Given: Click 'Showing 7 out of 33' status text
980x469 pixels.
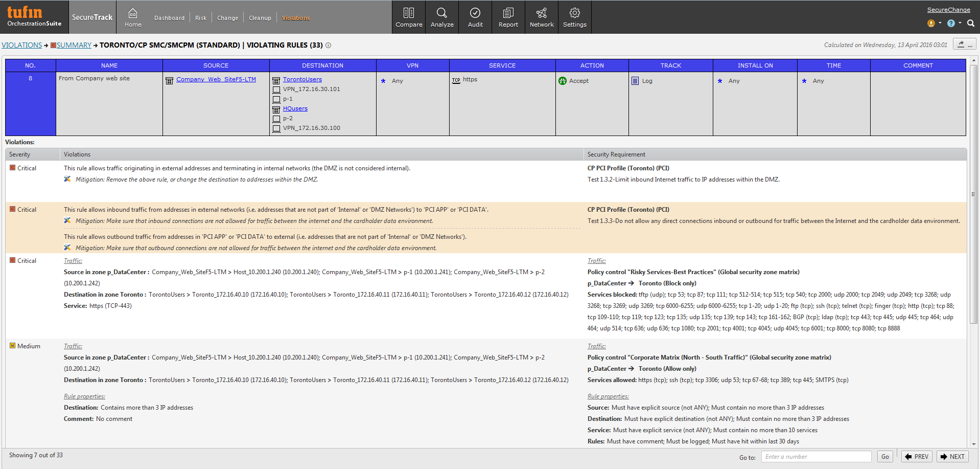Looking at the screenshot, I should tap(36, 455).
